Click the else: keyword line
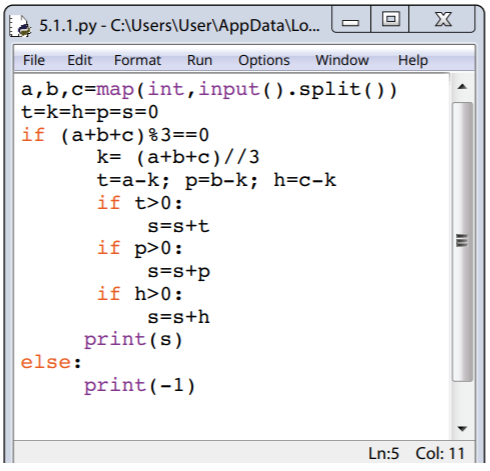The image size is (490, 471). (x=51, y=362)
